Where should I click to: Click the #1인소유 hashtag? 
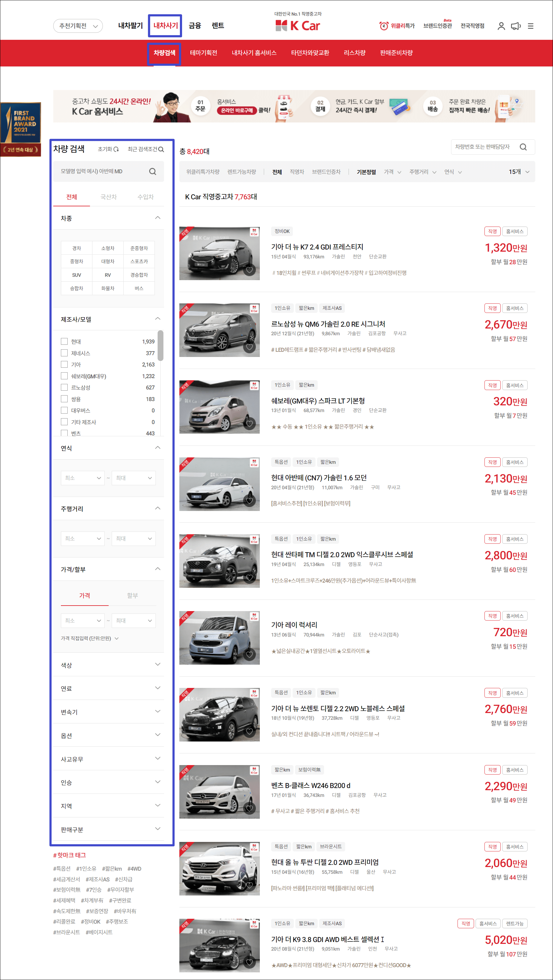86,869
